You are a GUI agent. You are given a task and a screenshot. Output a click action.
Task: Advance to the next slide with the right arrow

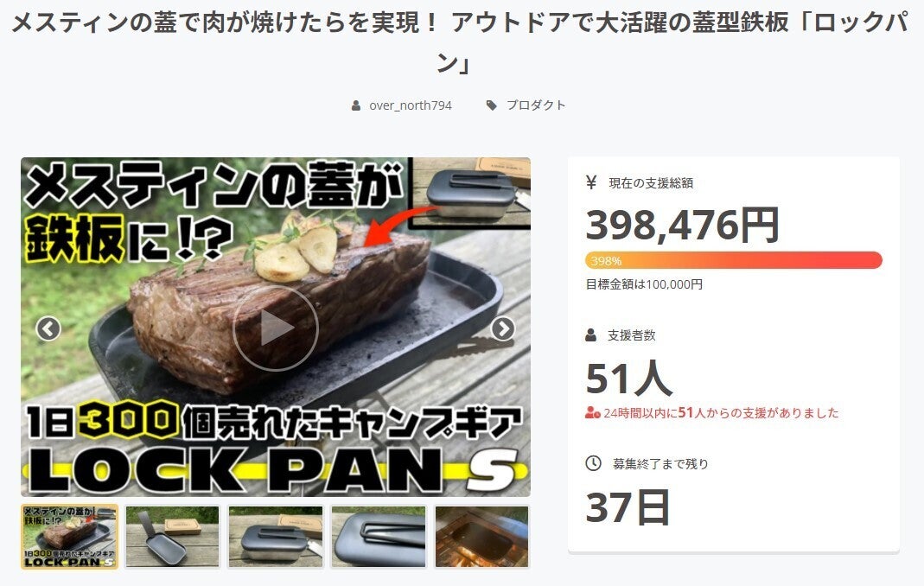click(x=503, y=328)
